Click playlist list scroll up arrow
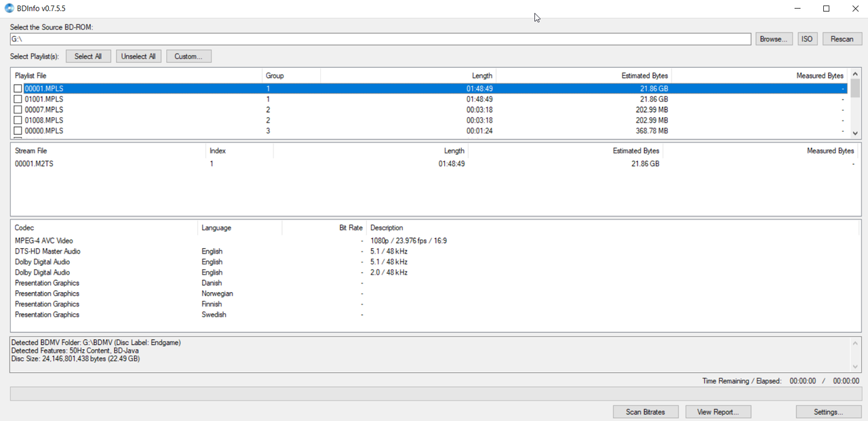Viewport: 868px width, 421px height. click(x=855, y=74)
